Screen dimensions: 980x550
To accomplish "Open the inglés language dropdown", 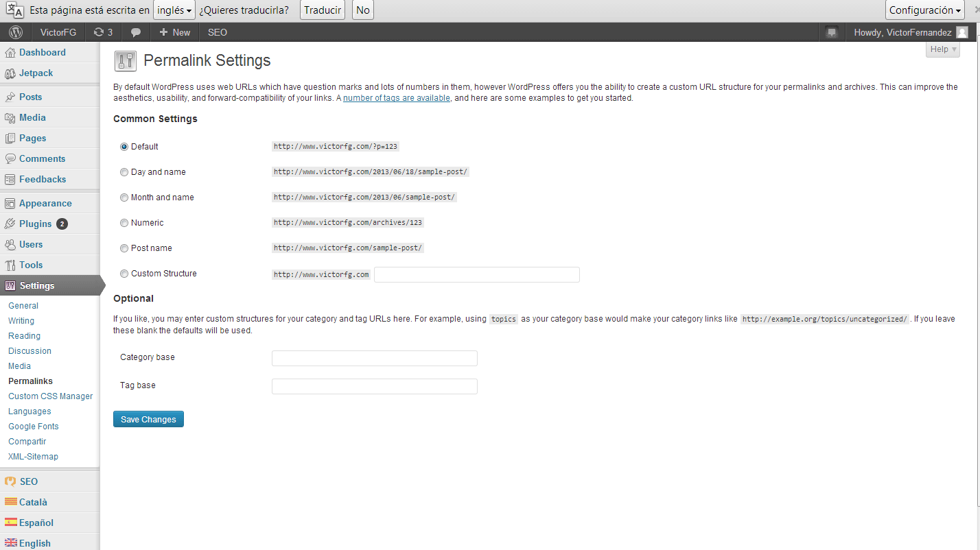I will coord(174,10).
